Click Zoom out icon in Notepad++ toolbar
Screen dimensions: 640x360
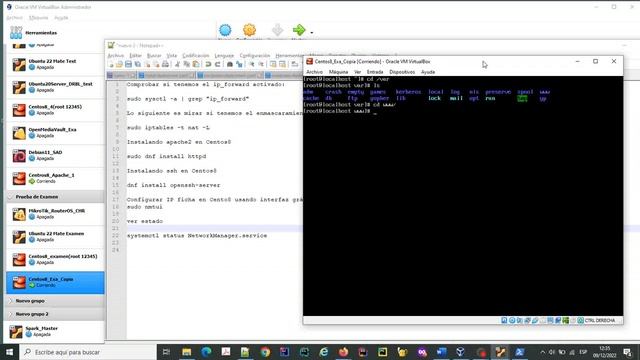coord(261,64)
